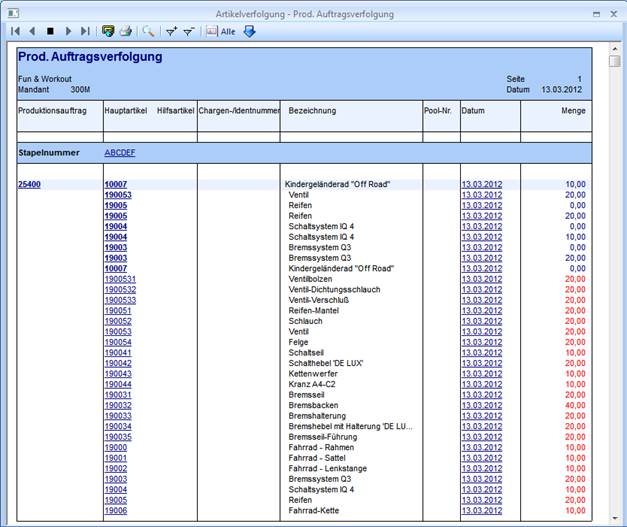The width and height of the screenshot is (627, 527).
Task: Click the add filter funnel icon
Action: pyautogui.click(x=171, y=32)
